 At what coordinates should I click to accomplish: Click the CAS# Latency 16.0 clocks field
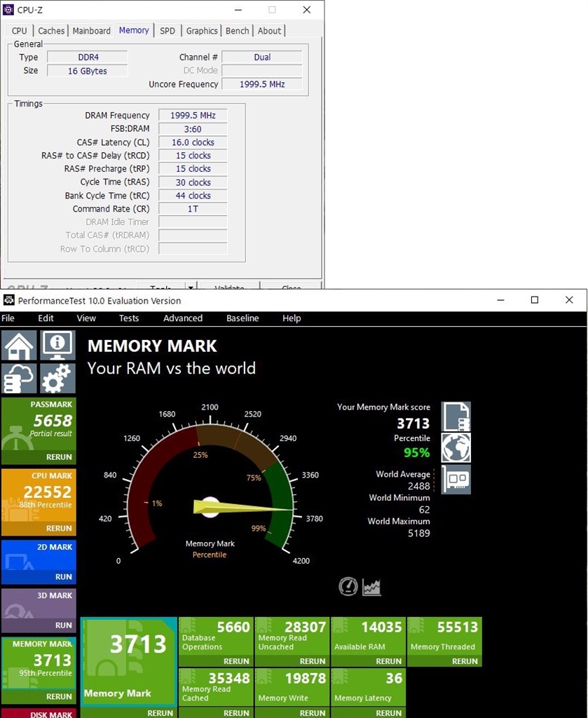pos(193,142)
